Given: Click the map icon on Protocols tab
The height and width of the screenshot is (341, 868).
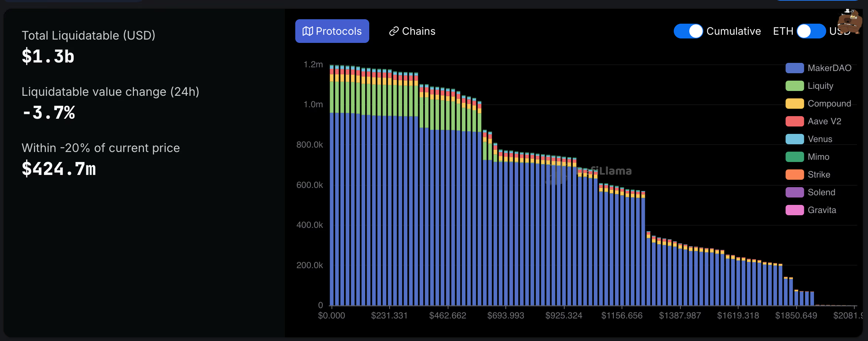Looking at the screenshot, I should [307, 31].
